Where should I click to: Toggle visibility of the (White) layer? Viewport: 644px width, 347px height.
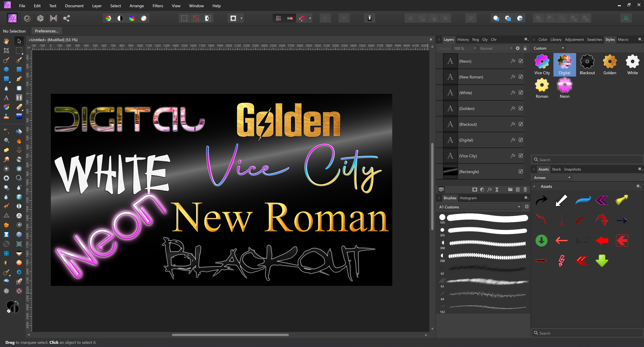tap(521, 92)
